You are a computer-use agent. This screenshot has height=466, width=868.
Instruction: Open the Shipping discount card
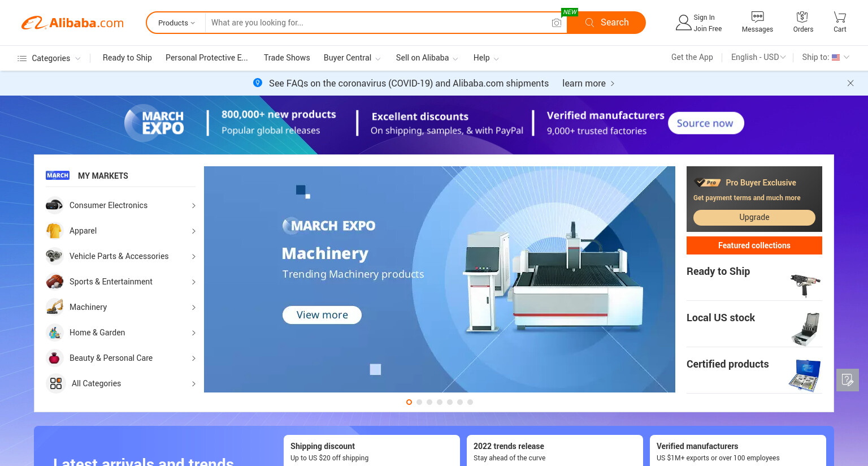(372, 451)
